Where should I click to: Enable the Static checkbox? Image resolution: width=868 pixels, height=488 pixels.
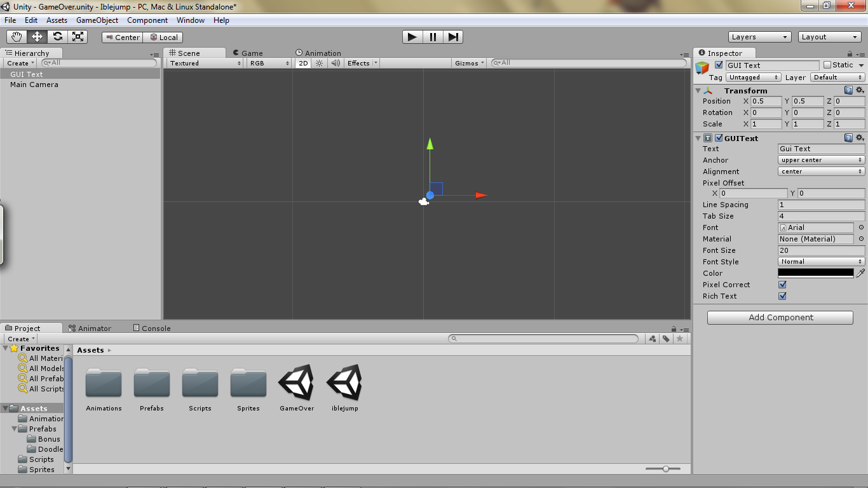pyautogui.click(x=827, y=65)
